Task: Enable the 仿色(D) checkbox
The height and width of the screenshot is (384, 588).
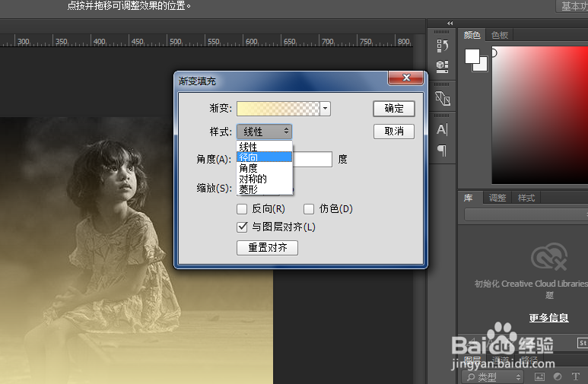Action: click(309, 209)
